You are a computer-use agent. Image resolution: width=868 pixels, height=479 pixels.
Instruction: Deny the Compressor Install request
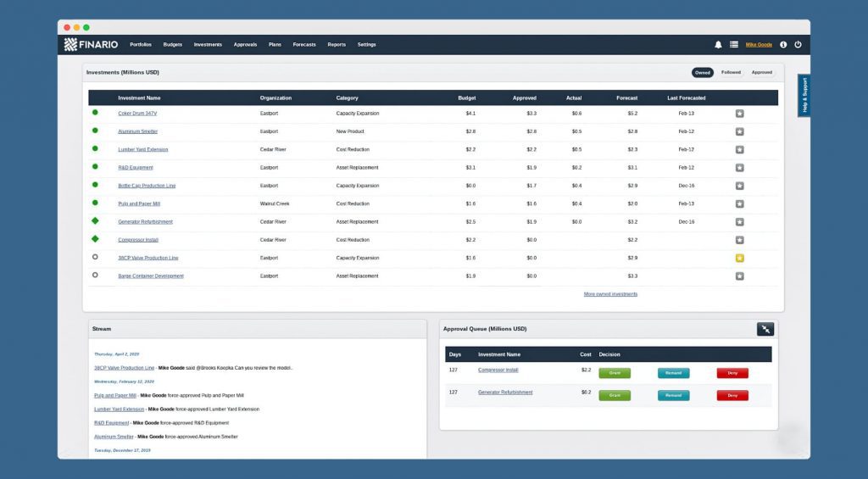click(732, 373)
